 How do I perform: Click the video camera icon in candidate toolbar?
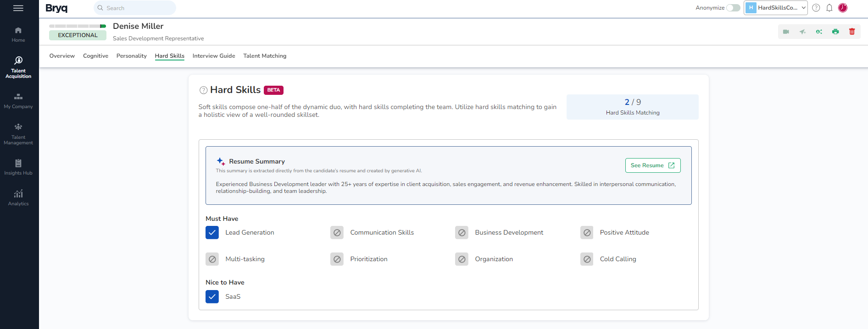click(x=786, y=32)
